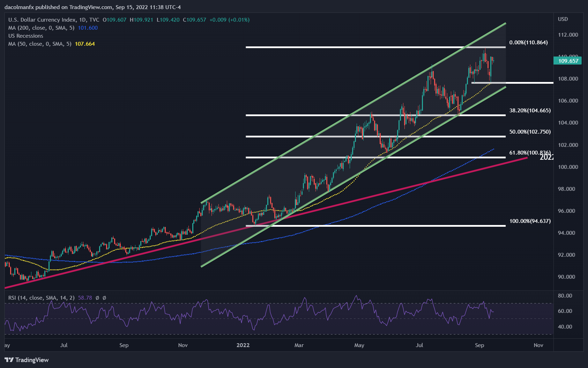The image size is (588, 368).
Task: Click the 38.20%(104.665) Fibonacci label
Action: [530, 111]
